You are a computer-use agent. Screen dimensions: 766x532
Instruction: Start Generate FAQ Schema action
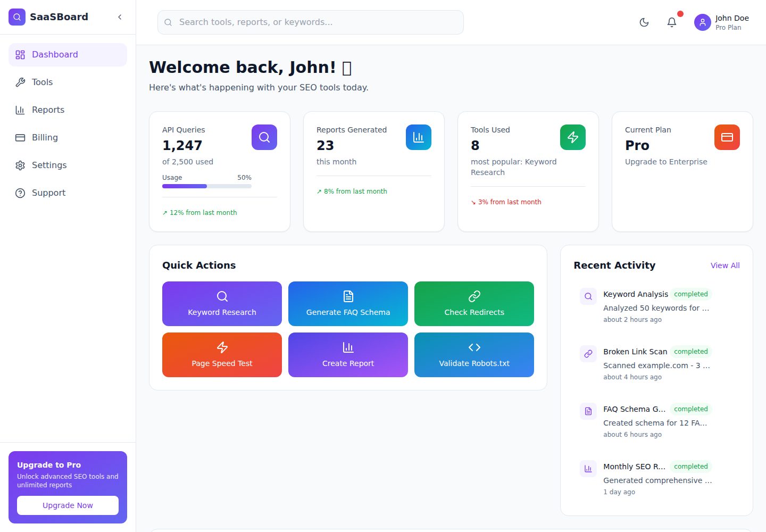point(348,304)
